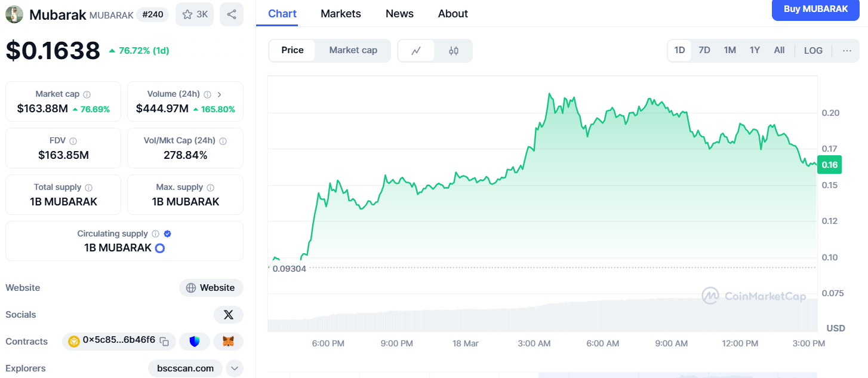Click the Mubarak coin logo avatar
This screenshot has height=378, width=868.
coord(14,14)
